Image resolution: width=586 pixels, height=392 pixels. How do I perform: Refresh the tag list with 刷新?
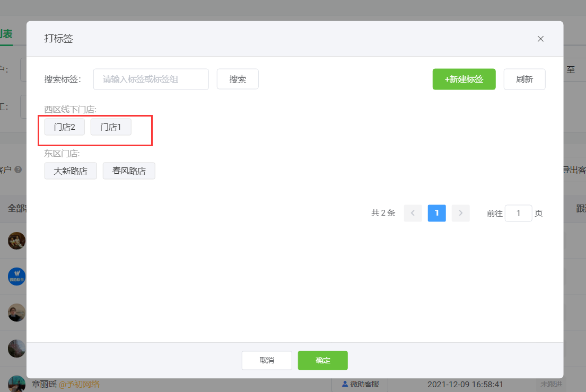point(524,79)
